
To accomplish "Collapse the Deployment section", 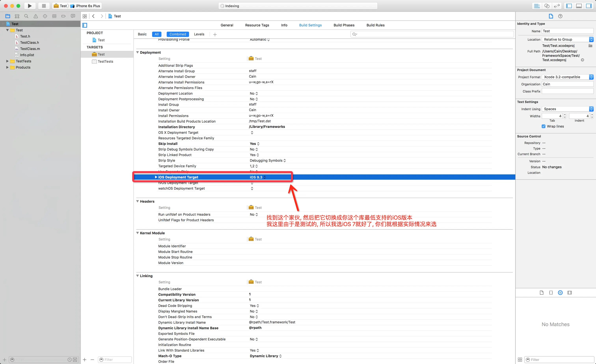I will (137, 52).
